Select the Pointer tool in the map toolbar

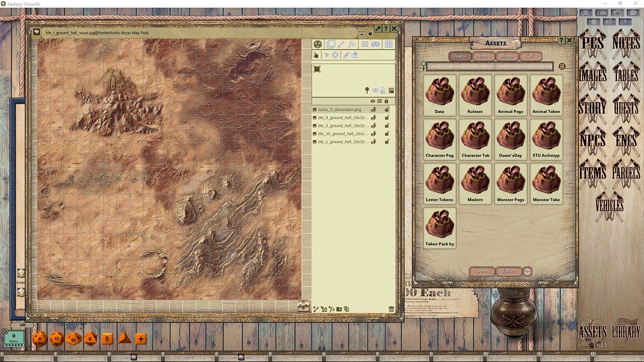(327, 54)
